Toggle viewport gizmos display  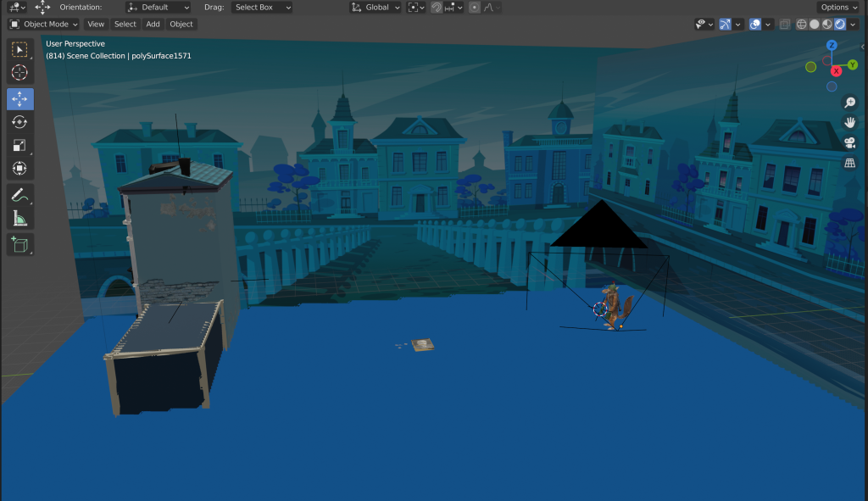(725, 25)
